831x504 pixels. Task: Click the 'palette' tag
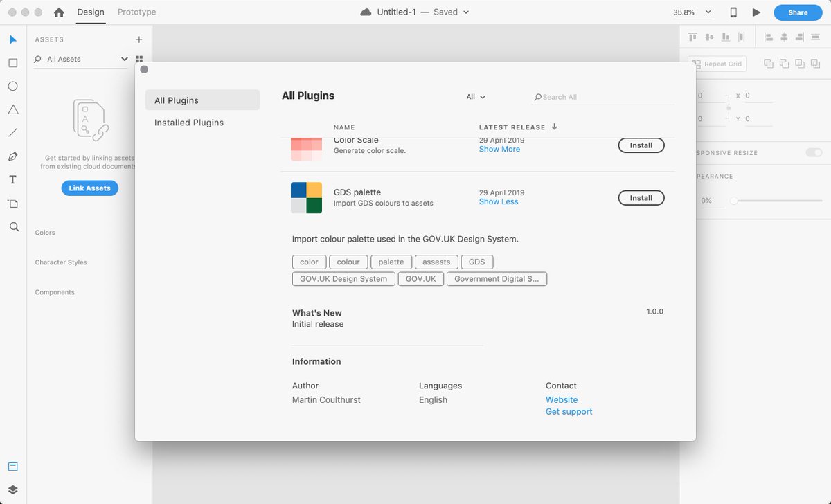pos(391,262)
